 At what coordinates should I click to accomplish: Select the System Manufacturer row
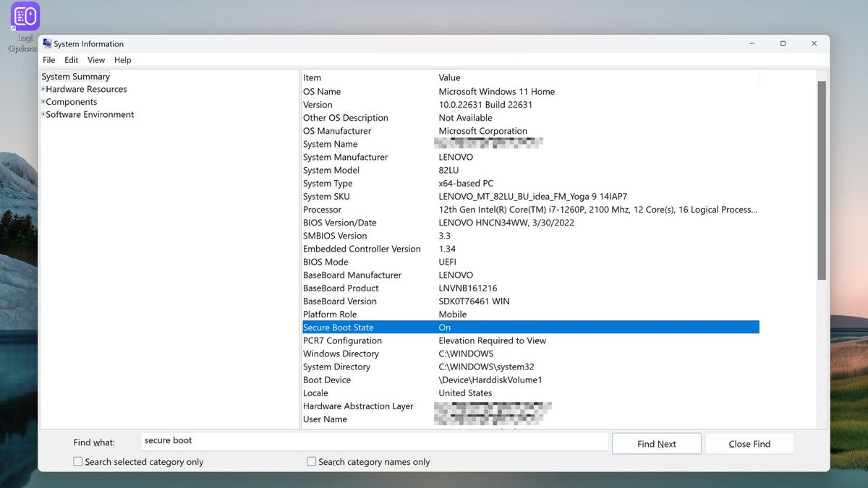coord(530,157)
